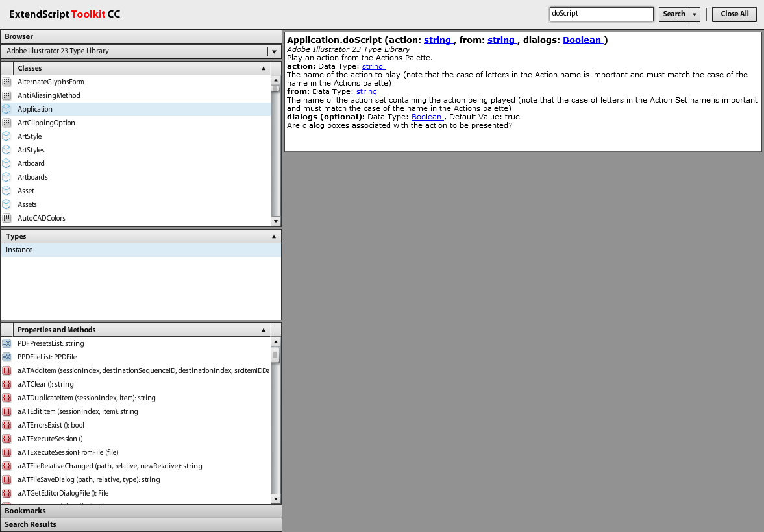Click the Close All button
Image resolution: width=764 pixels, height=532 pixels.
[x=735, y=14]
